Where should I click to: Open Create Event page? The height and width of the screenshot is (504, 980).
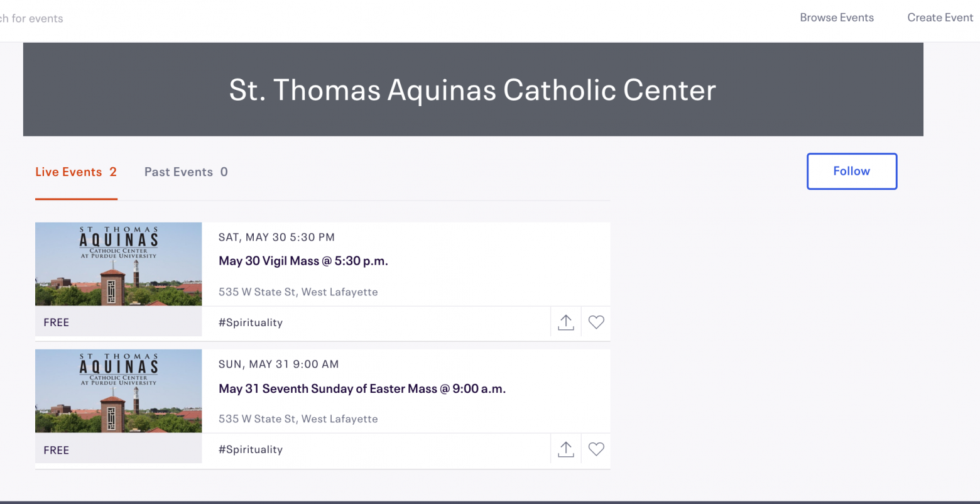(x=940, y=18)
